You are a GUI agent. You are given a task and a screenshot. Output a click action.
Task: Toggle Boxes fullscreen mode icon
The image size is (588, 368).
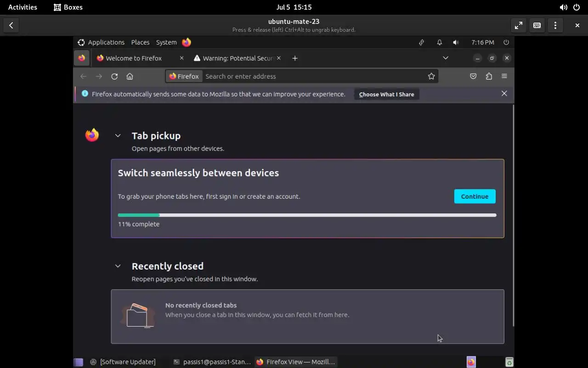[x=518, y=25]
